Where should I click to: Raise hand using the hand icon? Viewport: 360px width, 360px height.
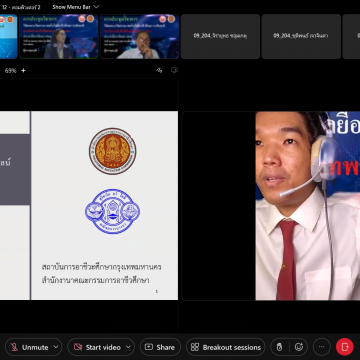279,347
